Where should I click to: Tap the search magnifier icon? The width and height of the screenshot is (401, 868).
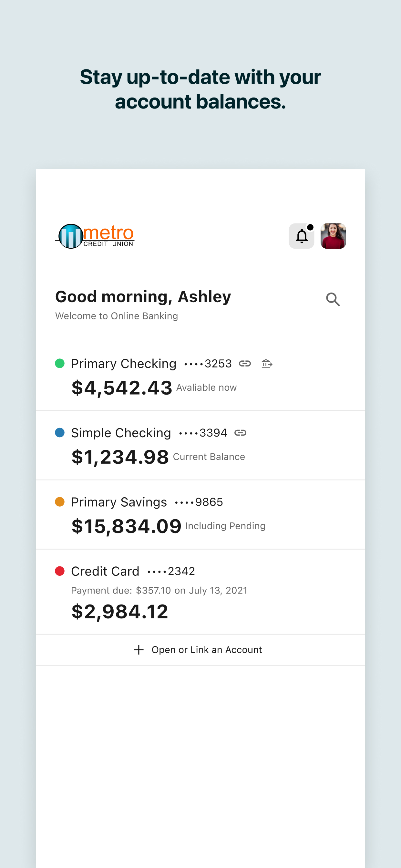[x=333, y=299]
